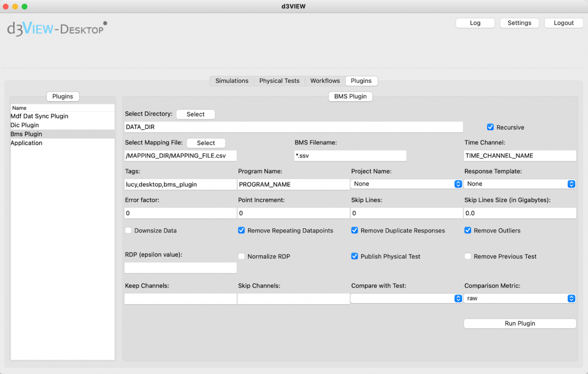Expand the Compare with Test dropdown
This screenshot has height=374, width=588.
[406, 298]
